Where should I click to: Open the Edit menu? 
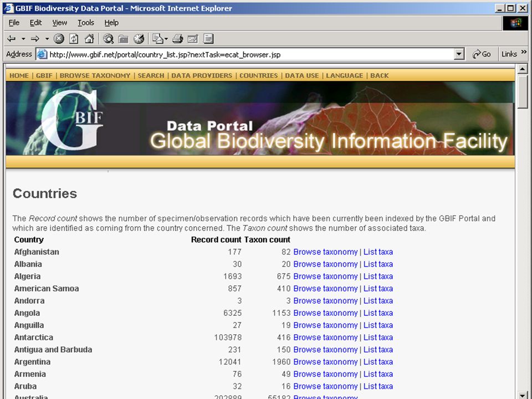[35, 23]
